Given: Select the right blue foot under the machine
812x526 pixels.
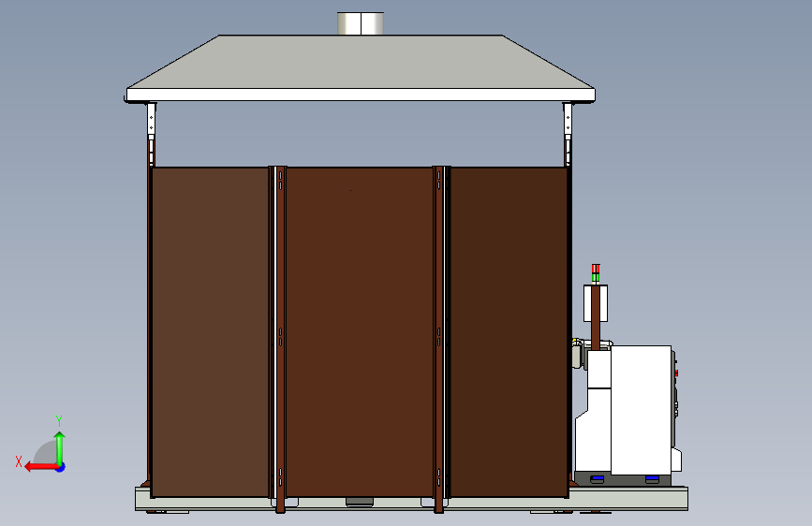Looking at the screenshot, I should 652,479.
